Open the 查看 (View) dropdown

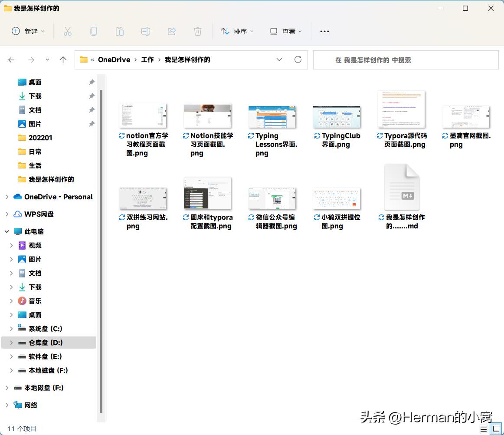pyautogui.click(x=285, y=31)
